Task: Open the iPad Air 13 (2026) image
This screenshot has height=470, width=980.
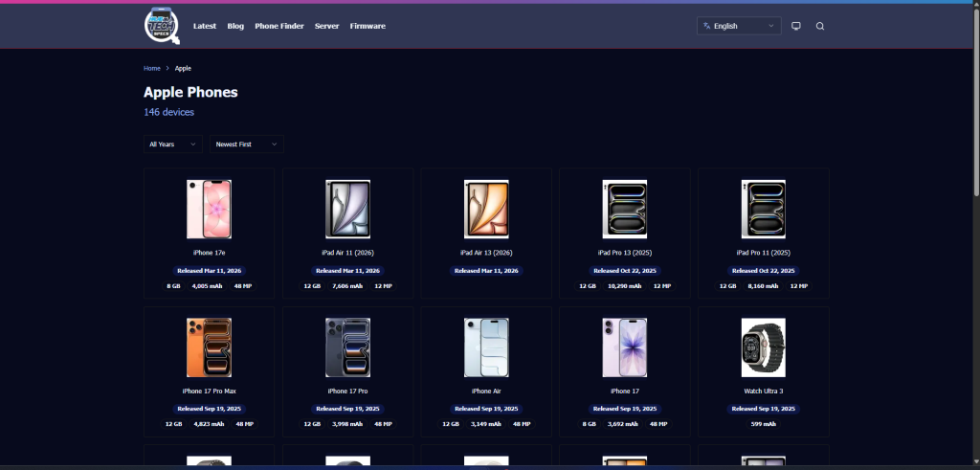Action: click(486, 210)
